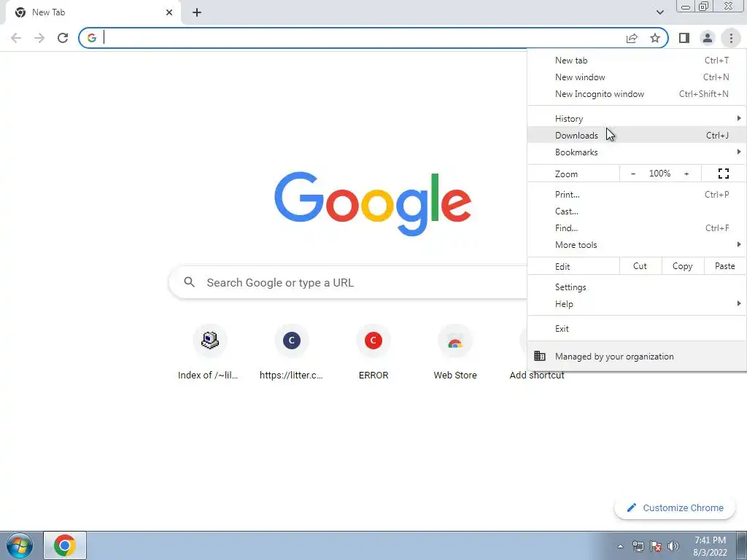Select Find... menu entry
Image resolution: width=747 pixels, height=560 pixels.
coord(637,228)
